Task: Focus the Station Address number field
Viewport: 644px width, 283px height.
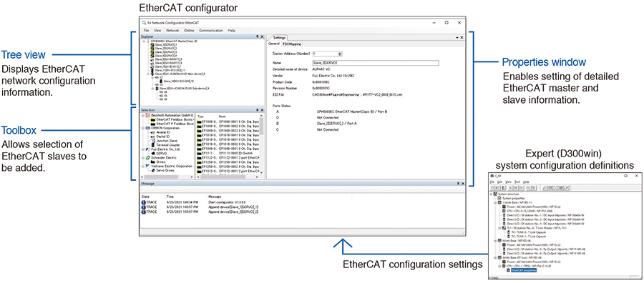Action: 325,54
